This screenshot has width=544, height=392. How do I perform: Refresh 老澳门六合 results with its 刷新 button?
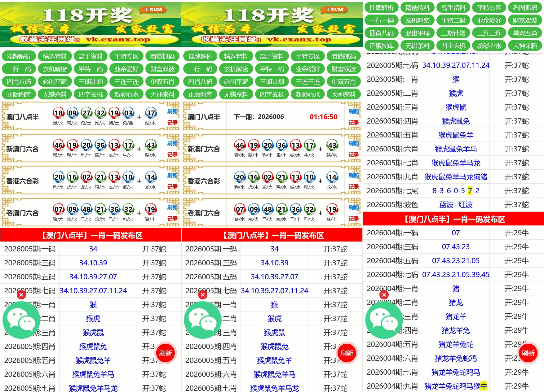coord(172,207)
